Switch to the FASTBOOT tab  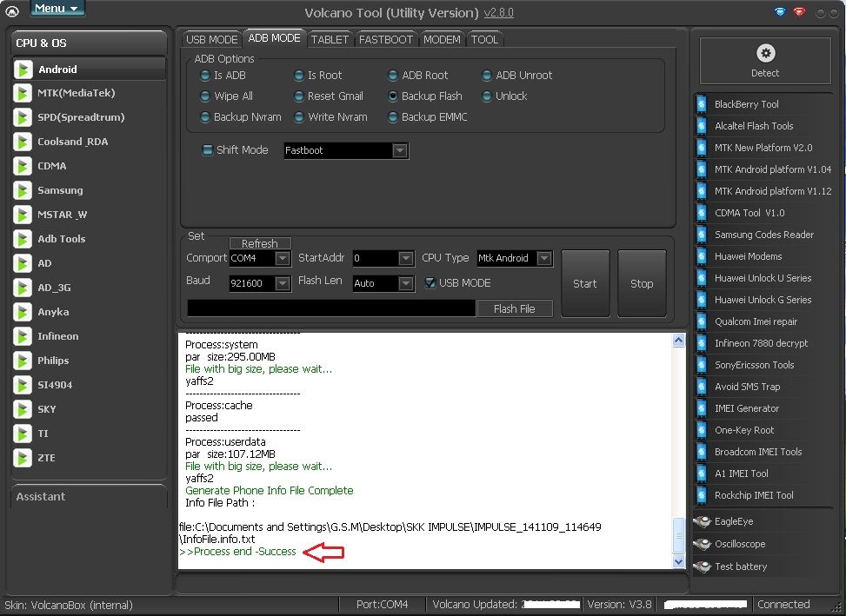coord(386,39)
